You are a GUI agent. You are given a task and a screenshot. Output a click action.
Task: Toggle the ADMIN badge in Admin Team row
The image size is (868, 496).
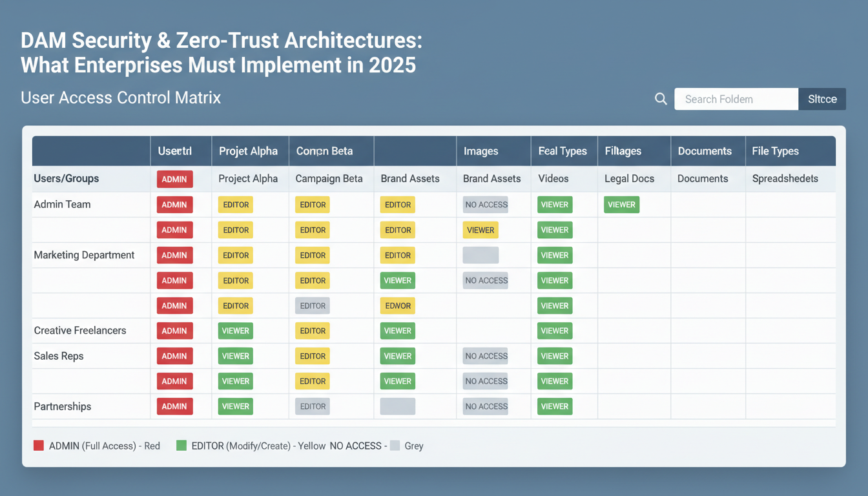pyautogui.click(x=174, y=204)
